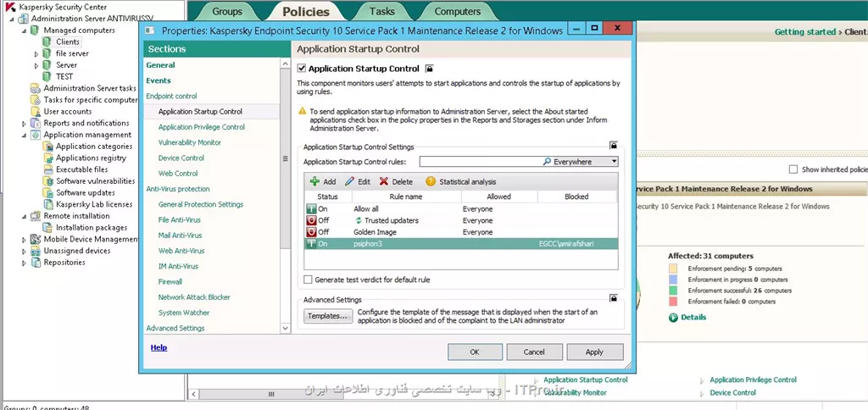
Task: Collapse the Managed computers tree node
Action: point(24,30)
